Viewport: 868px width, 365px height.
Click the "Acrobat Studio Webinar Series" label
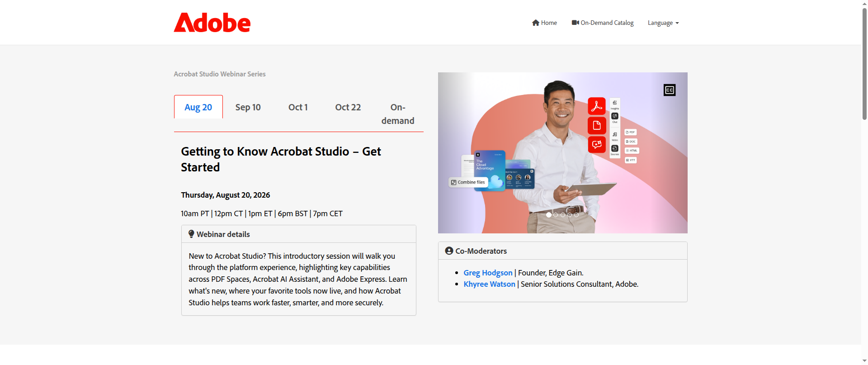point(220,74)
